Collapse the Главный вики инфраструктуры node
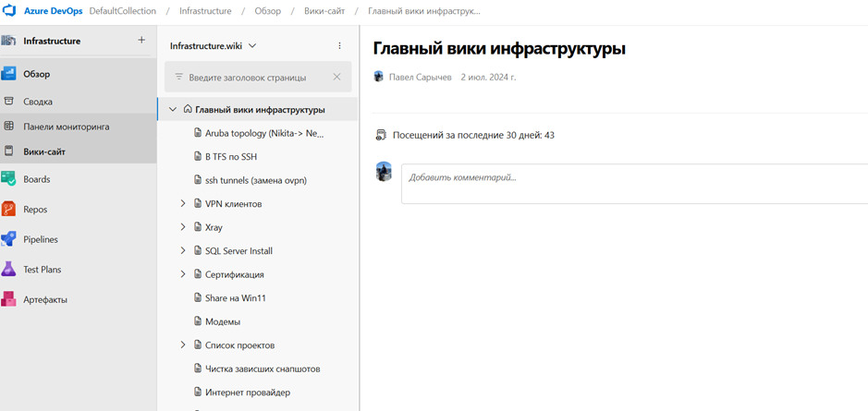Image resolution: width=868 pixels, height=411 pixels. pos(173,110)
